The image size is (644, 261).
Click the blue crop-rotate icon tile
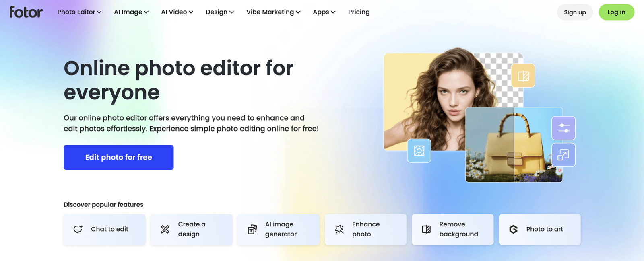tap(419, 151)
